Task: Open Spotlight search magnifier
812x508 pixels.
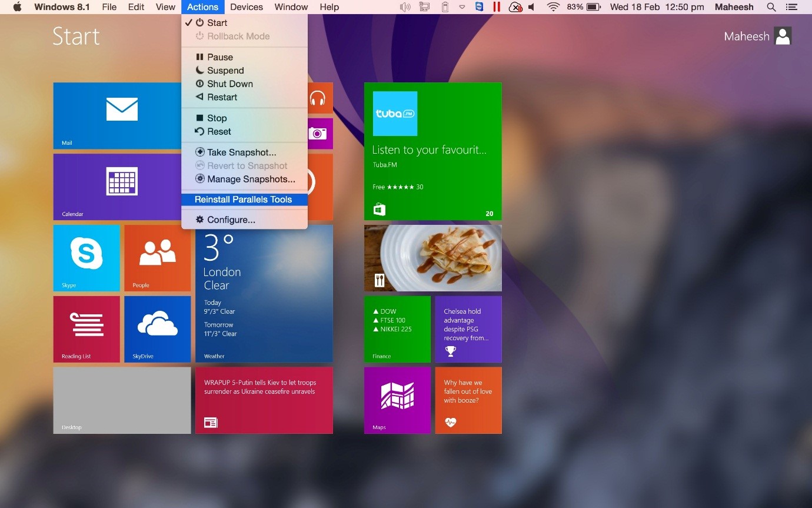Action: [771, 7]
